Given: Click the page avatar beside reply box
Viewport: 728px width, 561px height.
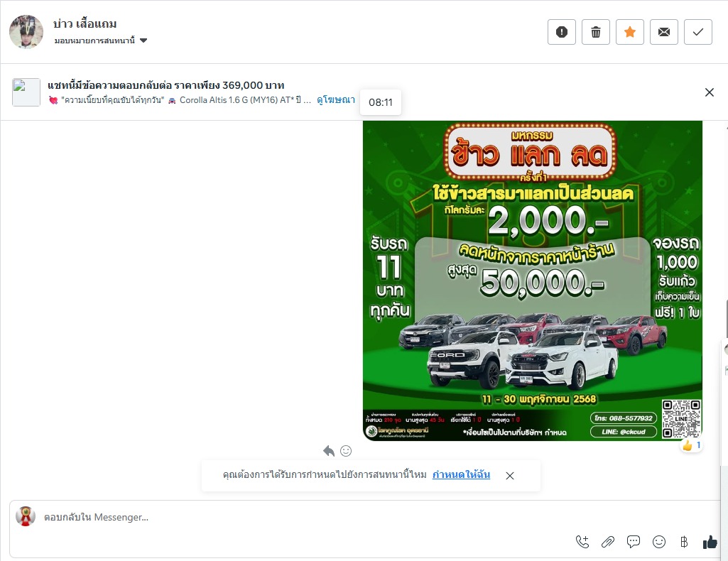Looking at the screenshot, I should (x=26, y=516).
